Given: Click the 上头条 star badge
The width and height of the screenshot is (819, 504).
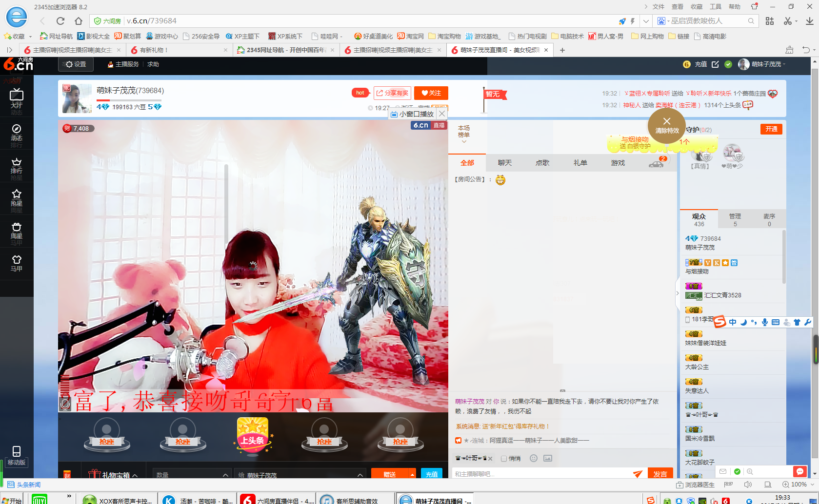Looking at the screenshot, I should pos(253,436).
